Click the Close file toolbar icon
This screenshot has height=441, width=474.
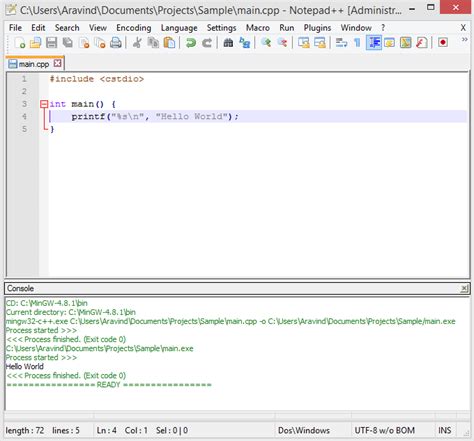(84, 43)
